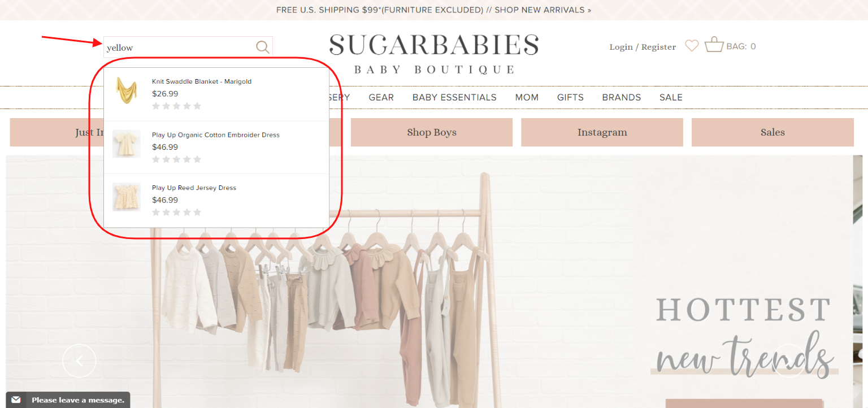The image size is (868, 408).
Task: Open the wishlist heart icon
Action: [691, 46]
